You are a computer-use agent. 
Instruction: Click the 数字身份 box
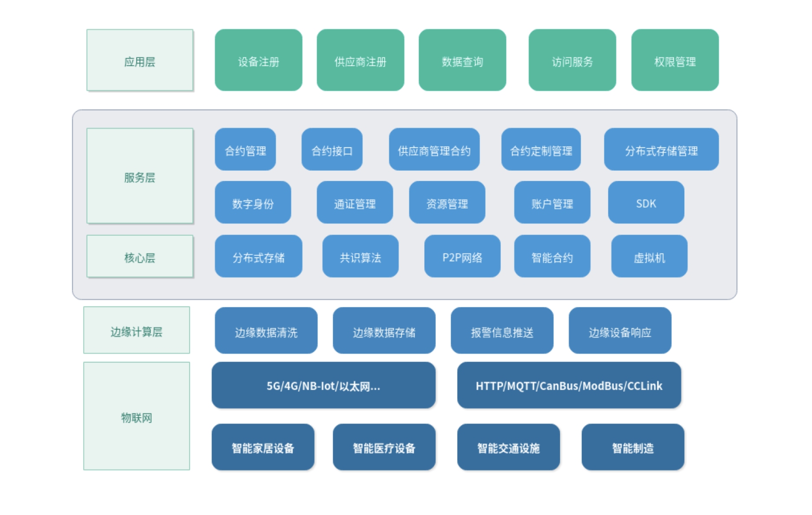pos(253,202)
